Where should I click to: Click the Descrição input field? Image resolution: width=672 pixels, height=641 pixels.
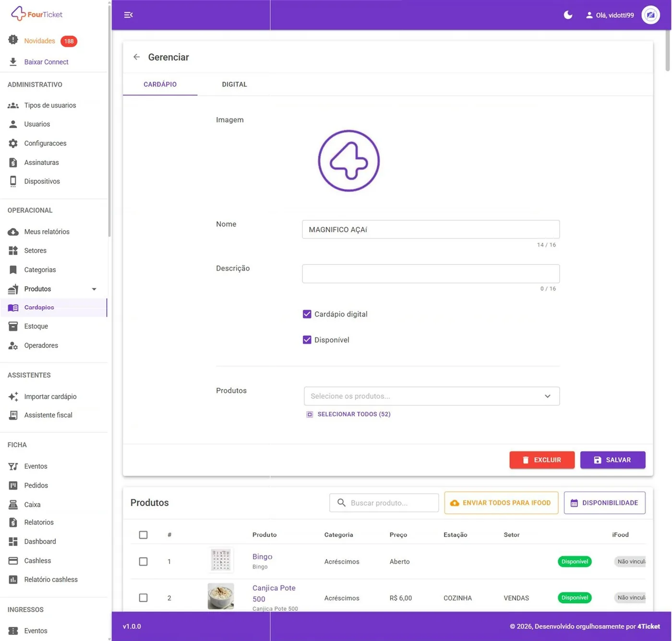(431, 273)
